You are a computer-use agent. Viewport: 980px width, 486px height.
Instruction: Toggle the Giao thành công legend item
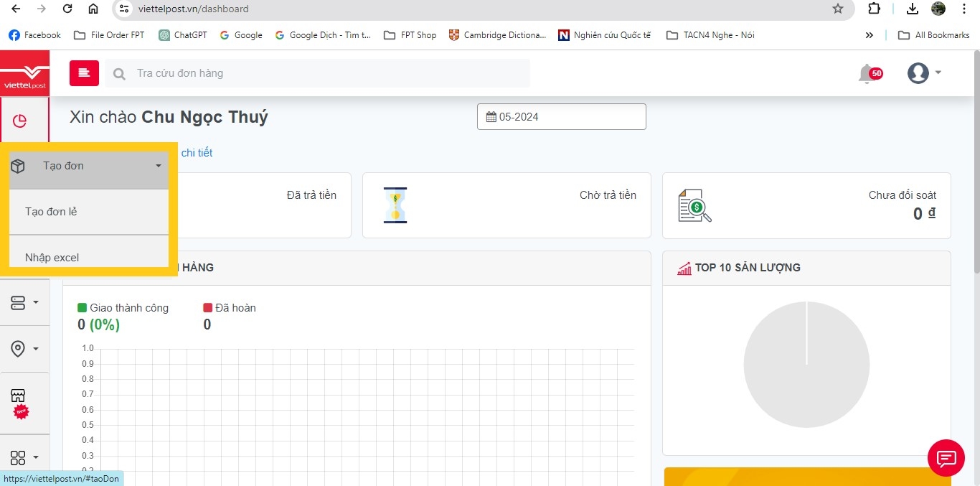(123, 307)
